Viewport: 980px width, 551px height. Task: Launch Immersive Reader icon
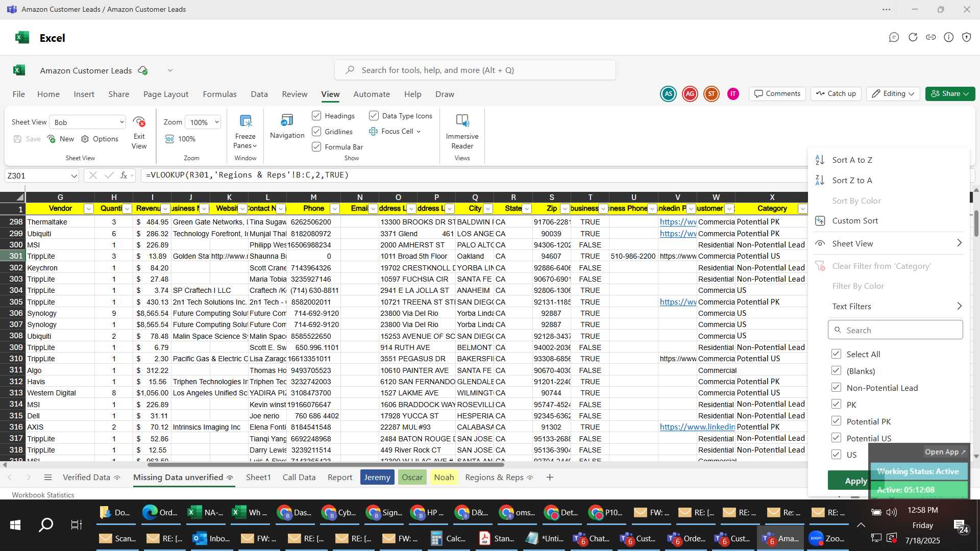[462, 121]
